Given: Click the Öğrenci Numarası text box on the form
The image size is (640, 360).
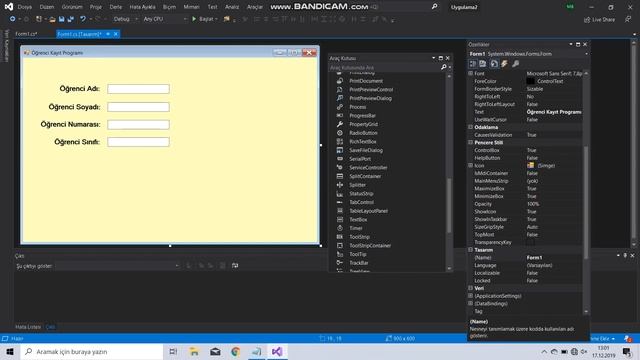Looking at the screenshot, I should 138,125.
